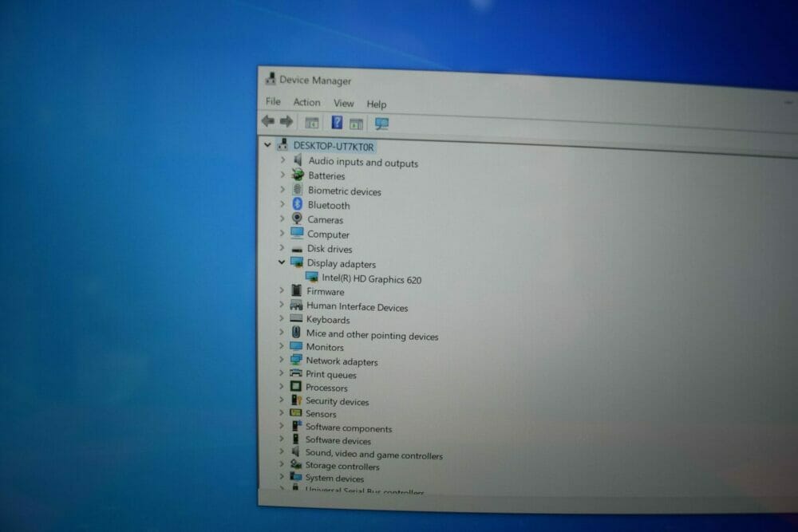
Task: Select Intel(R) HD Graphics 620 device label
Action: (x=372, y=279)
